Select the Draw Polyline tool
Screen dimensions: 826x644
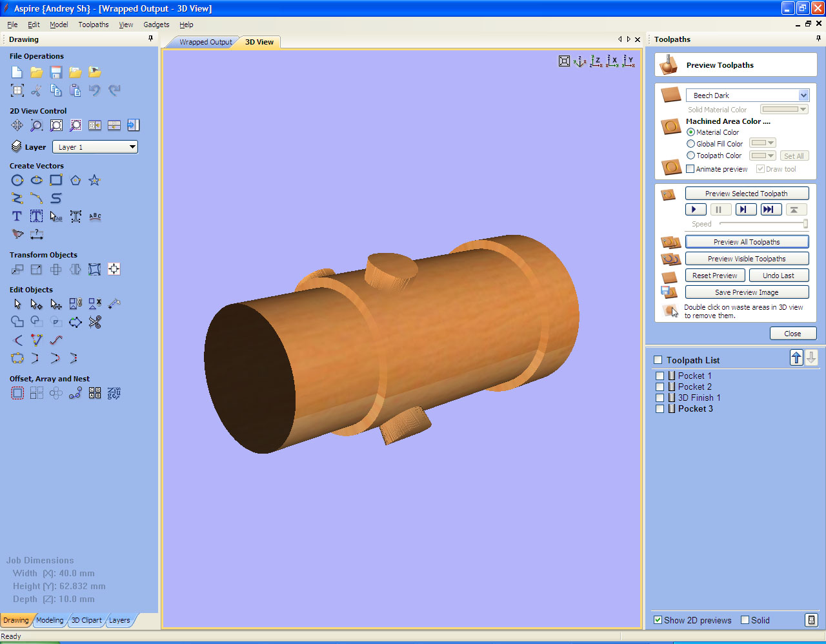coord(17,198)
